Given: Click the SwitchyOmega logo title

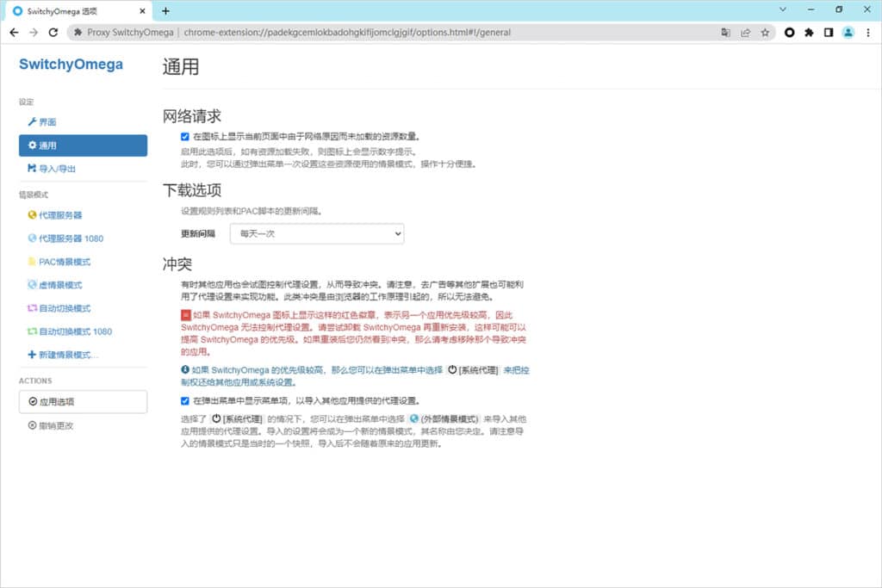Looking at the screenshot, I should [71, 64].
